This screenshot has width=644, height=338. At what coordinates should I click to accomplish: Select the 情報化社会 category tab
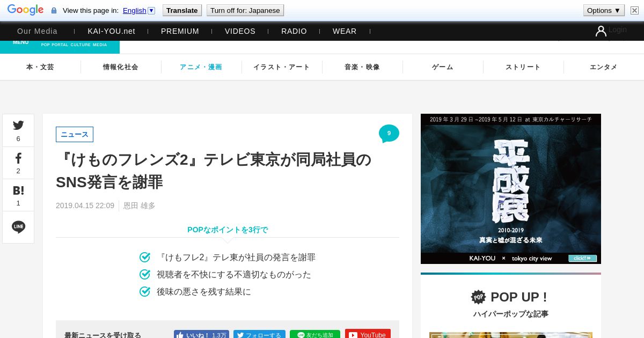[121, 67]
